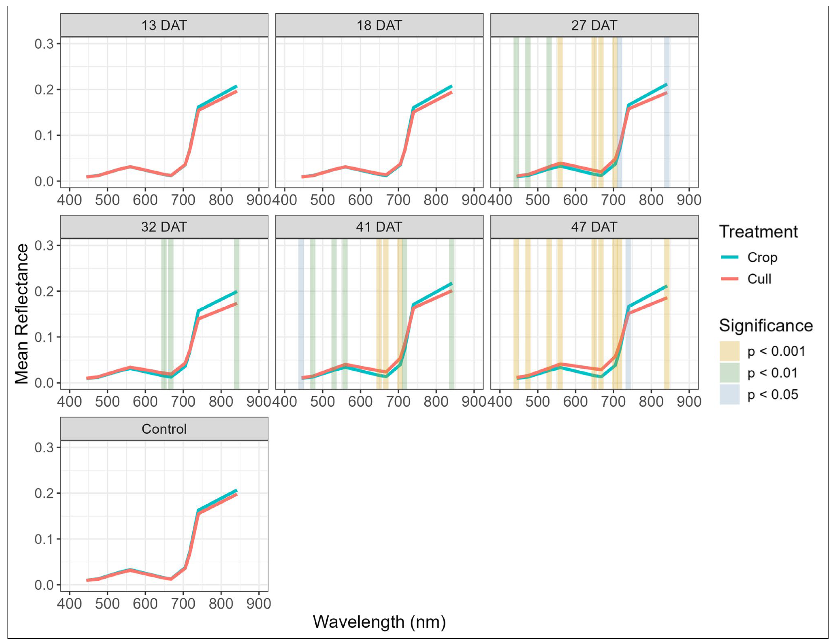Click the 600 tick under the 18 DAT panel
The height and width of the screenshot is (644, 834).
point(360,200)
